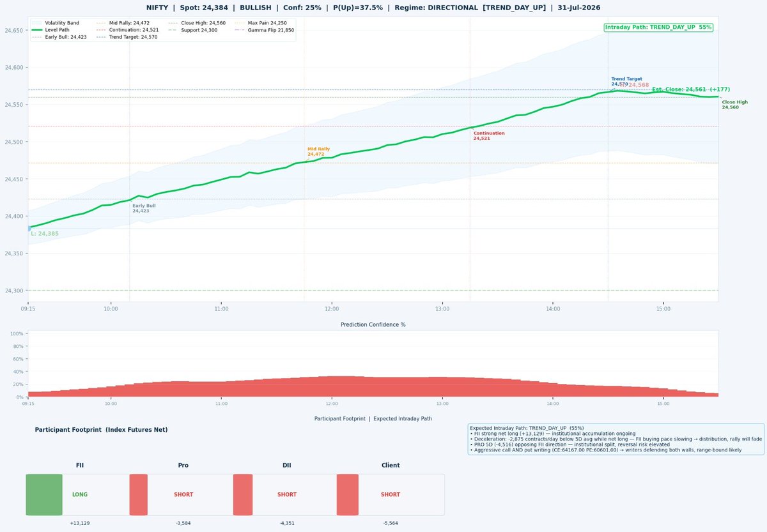The width and height of the screenshot is (767, 532).
Task: Click the Client column header
Action: point(391,466)
